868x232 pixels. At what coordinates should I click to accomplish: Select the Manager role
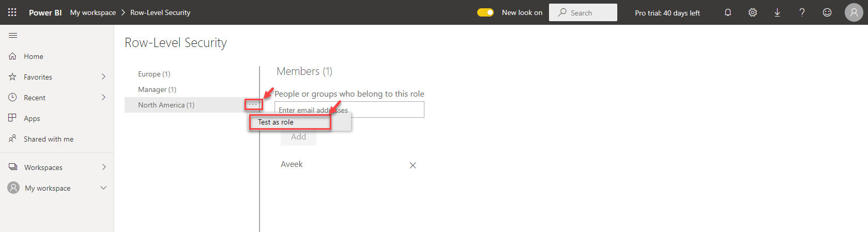(x=157, y=89)
